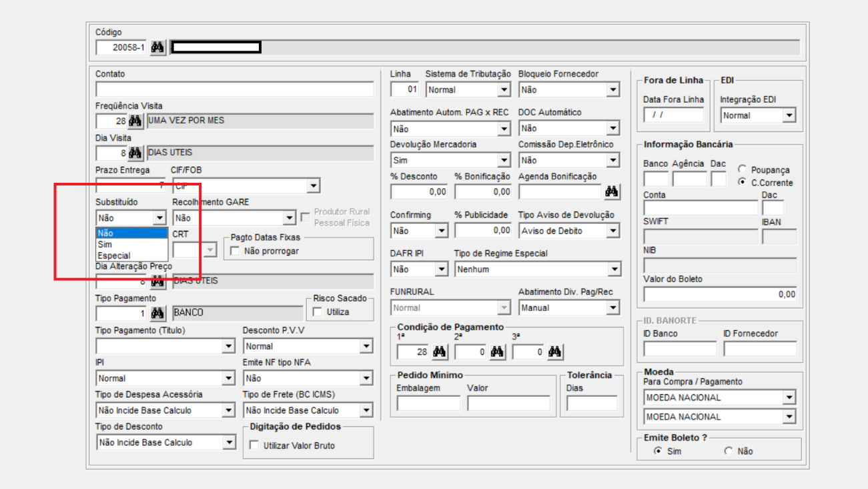Click the Data Fora Linha field
Screen dimensions: 868x489
[673, 115]
